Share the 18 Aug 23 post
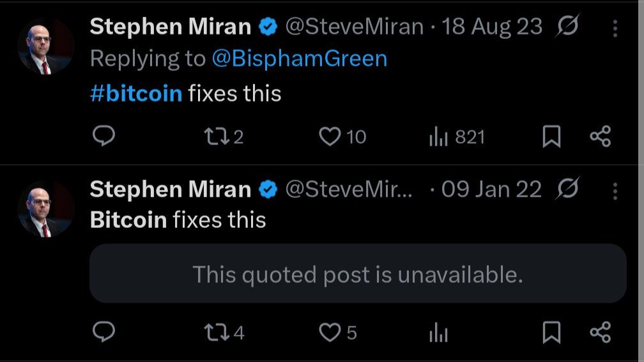Viewport: 644px width, 362px height. coord(600,136)
